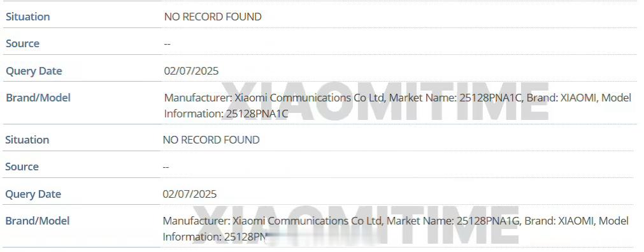Image resolution: width=644 pixels, height=252 pixels.
Task: Click the first Source dash value
Action: pyautogui.click(x=167, y=44)
